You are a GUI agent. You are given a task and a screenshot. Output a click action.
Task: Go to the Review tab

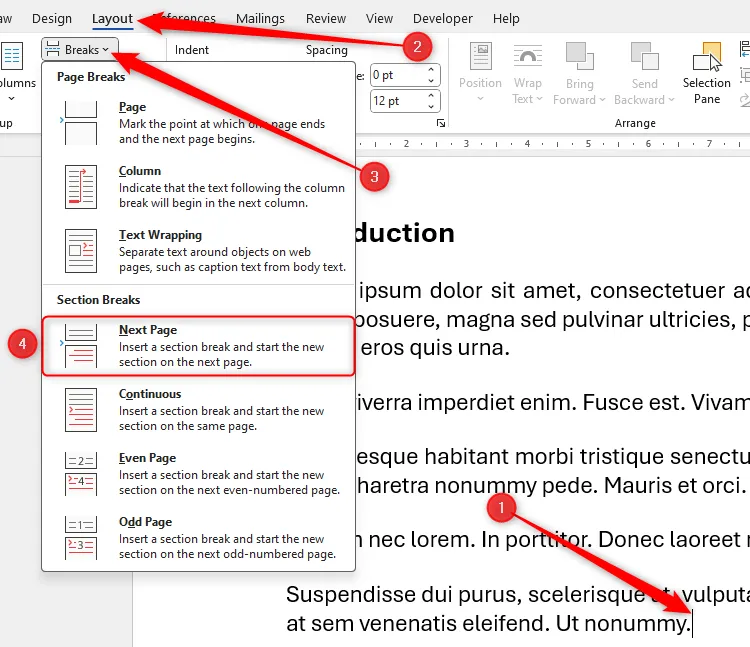pyautogui.click(x=326, y=18)
